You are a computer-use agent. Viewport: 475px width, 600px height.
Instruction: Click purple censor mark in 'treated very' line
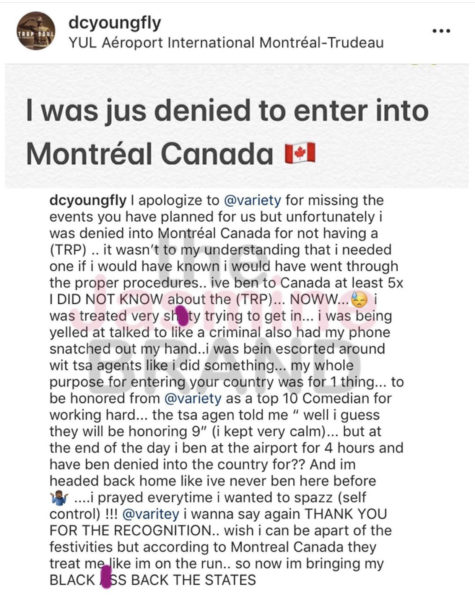click(183, 315)
